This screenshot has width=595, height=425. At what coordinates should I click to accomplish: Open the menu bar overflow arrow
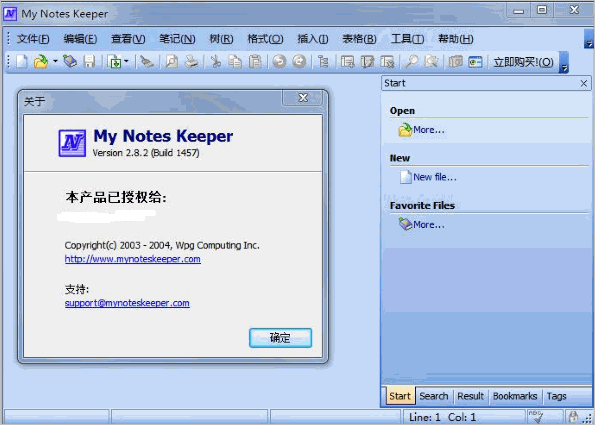coord(589,39)
